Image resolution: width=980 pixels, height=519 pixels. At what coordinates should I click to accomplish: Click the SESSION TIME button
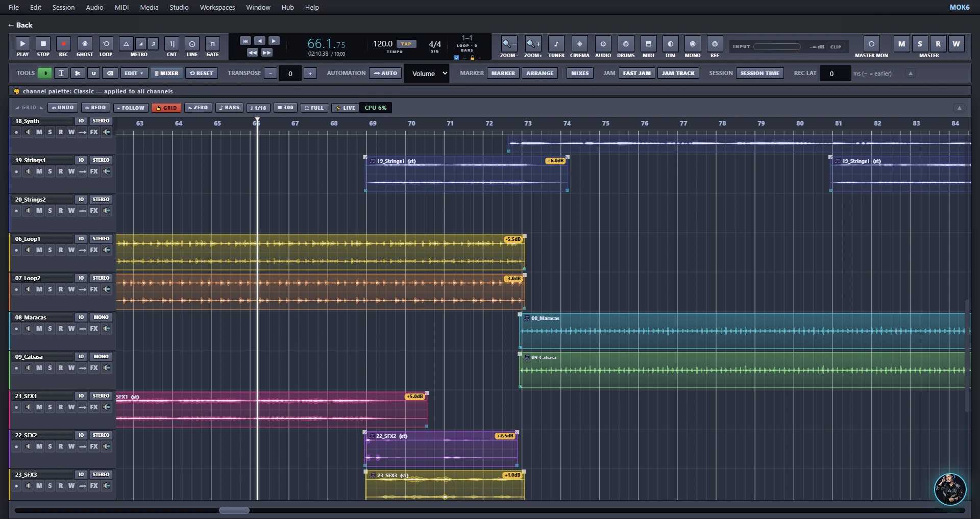759,73
